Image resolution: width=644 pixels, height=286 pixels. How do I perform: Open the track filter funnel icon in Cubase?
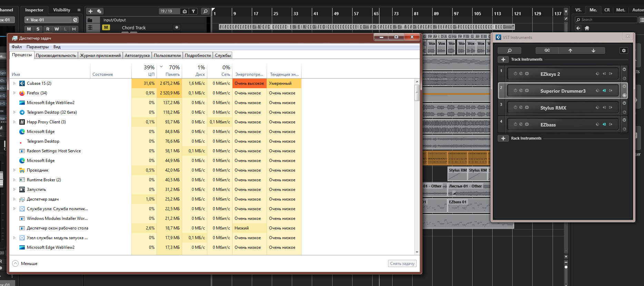pyautogui.click(x=193, y=11)
